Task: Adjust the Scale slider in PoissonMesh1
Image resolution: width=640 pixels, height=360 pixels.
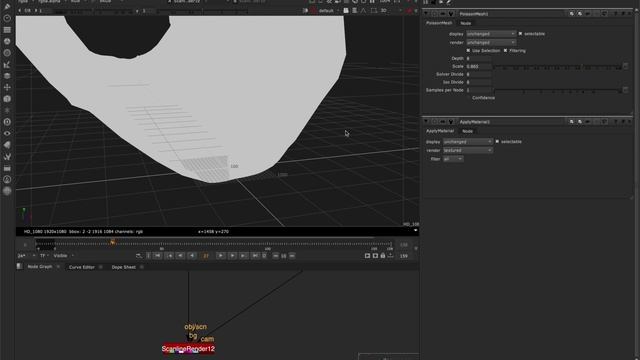Action: coord(558,67)
